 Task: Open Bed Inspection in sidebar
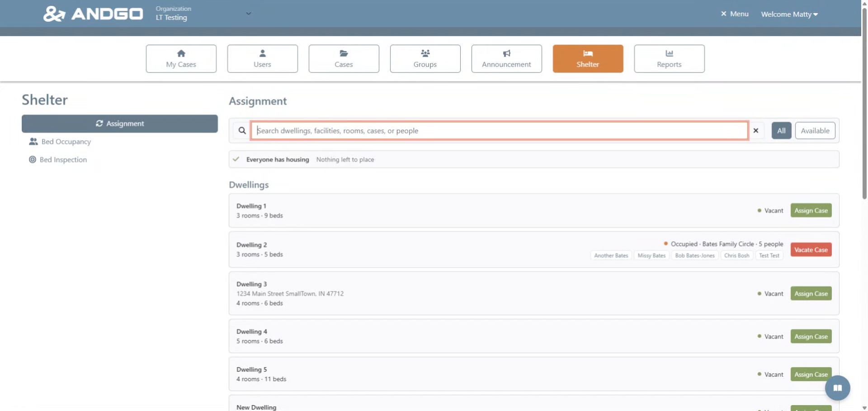[58, 160]
